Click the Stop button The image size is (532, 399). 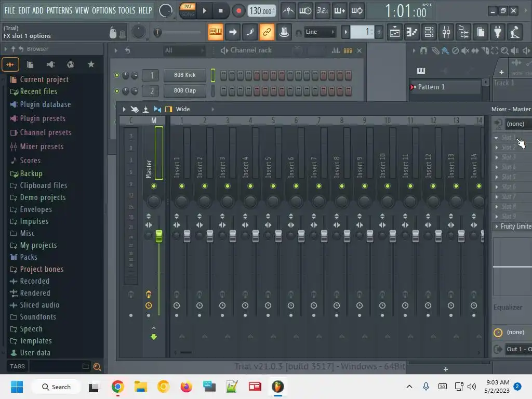click(220, 11)
